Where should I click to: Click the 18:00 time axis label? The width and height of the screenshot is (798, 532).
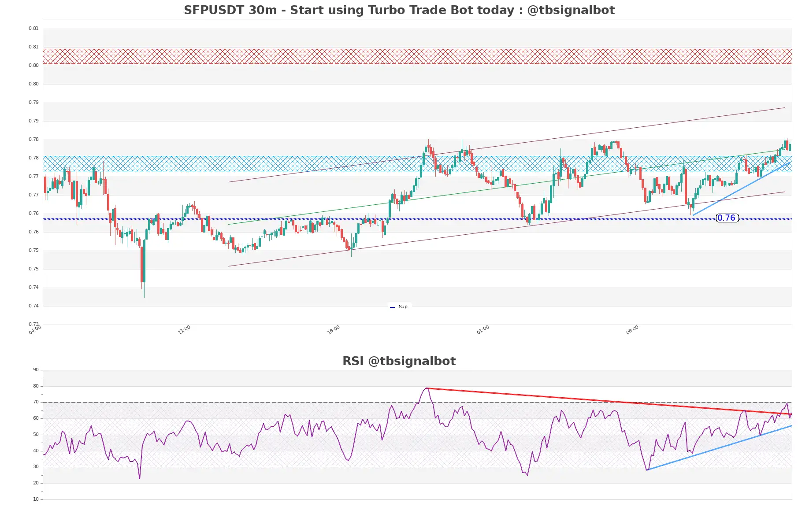click(x=334, y=330)
